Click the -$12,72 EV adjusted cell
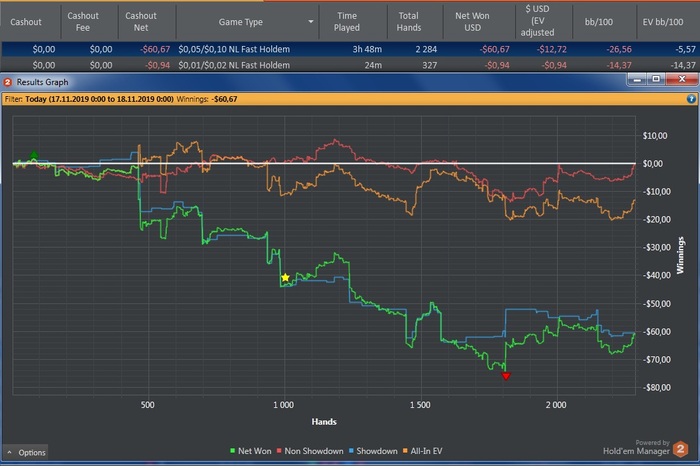700x470 pixels. [552, 49]
